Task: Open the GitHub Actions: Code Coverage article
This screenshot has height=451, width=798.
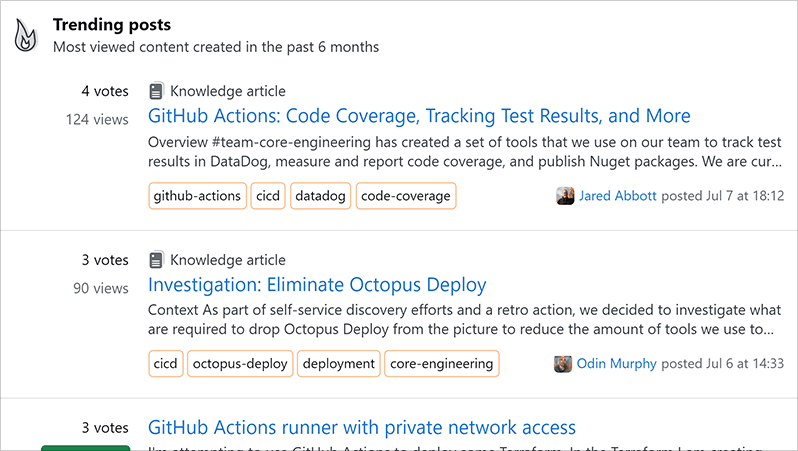Action: [x=419, y=116]
